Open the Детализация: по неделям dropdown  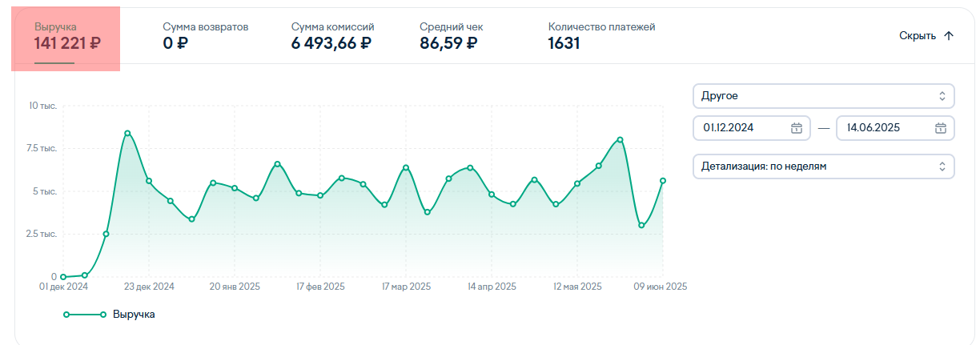(823, 166)
